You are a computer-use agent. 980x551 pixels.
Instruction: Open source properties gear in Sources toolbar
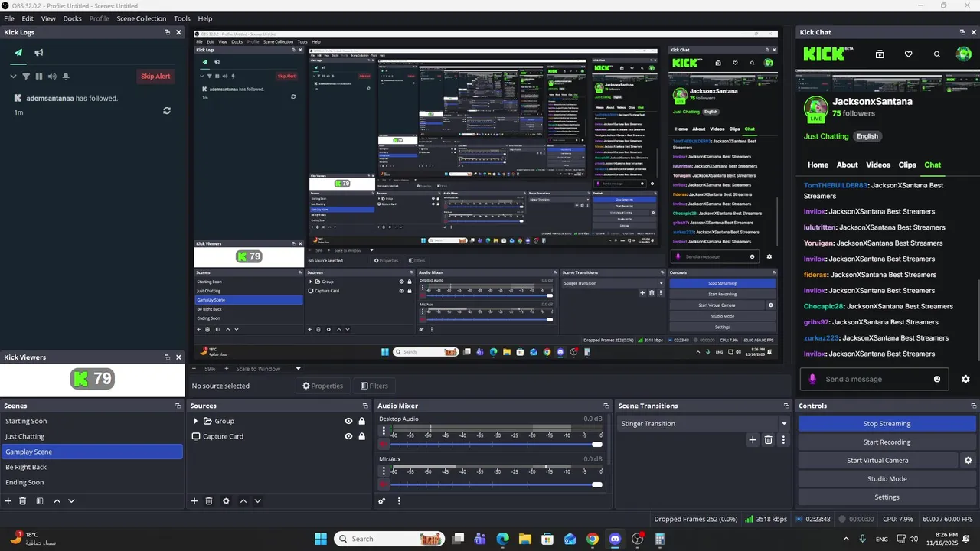226,501
